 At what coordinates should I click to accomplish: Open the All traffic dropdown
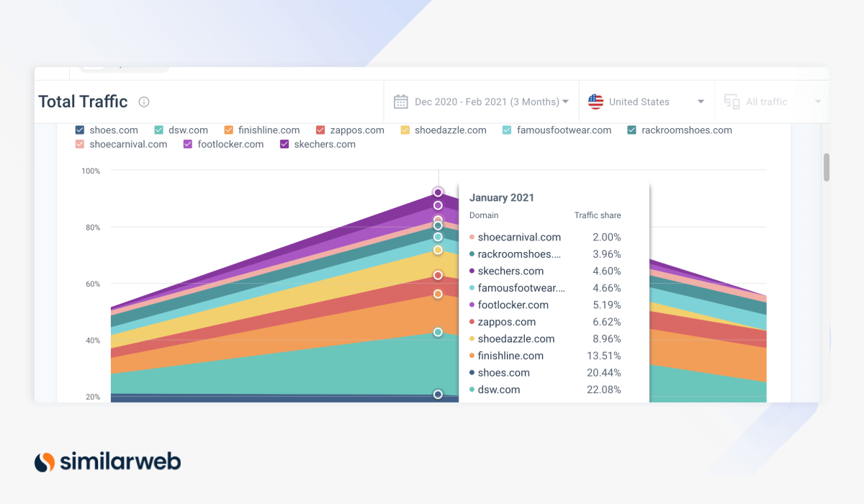772,102
